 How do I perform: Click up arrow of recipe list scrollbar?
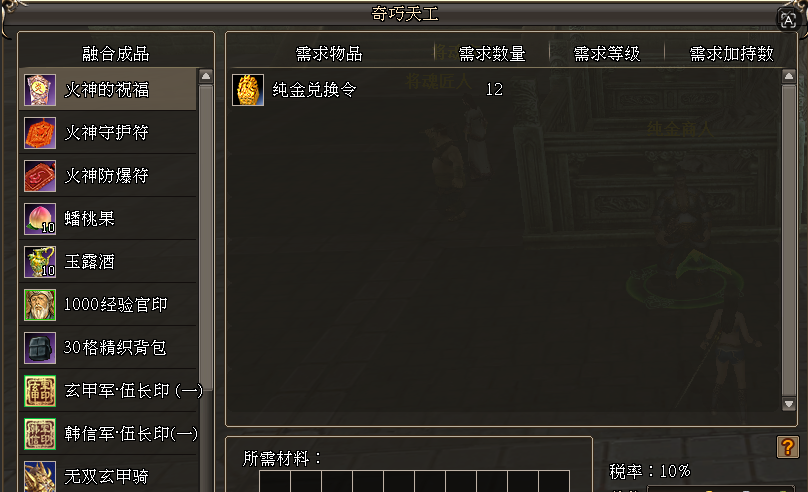click(x=206, y=76)
